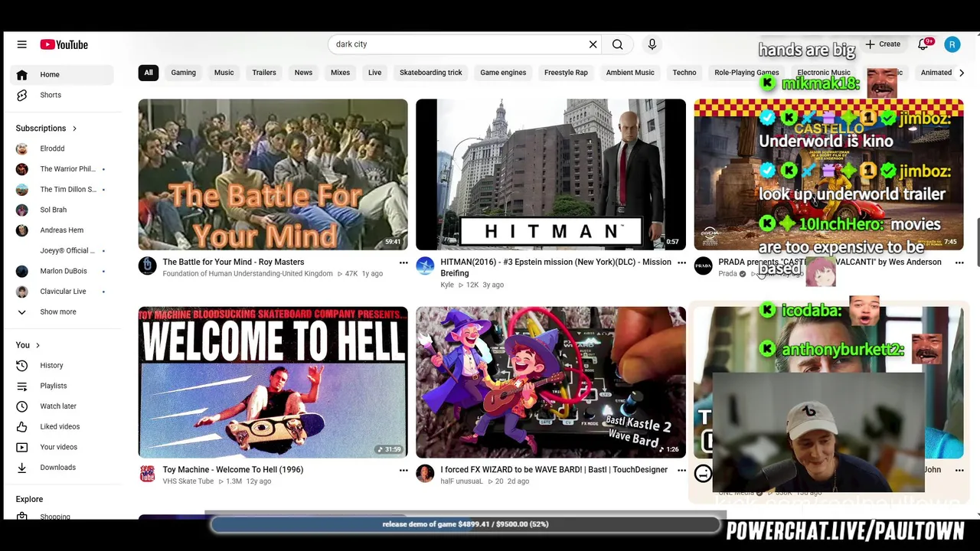Play Bastl Kastle 2 Wave Bard thumbnail
This screenshot has height=551, width=980.
coord(550,382)
